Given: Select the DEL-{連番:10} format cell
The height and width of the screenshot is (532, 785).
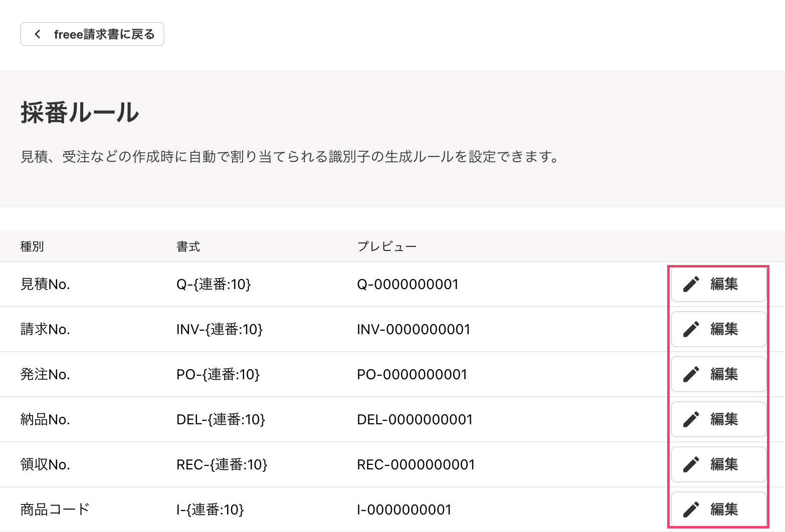Looking at the screenshot, I should coord(221,420).
